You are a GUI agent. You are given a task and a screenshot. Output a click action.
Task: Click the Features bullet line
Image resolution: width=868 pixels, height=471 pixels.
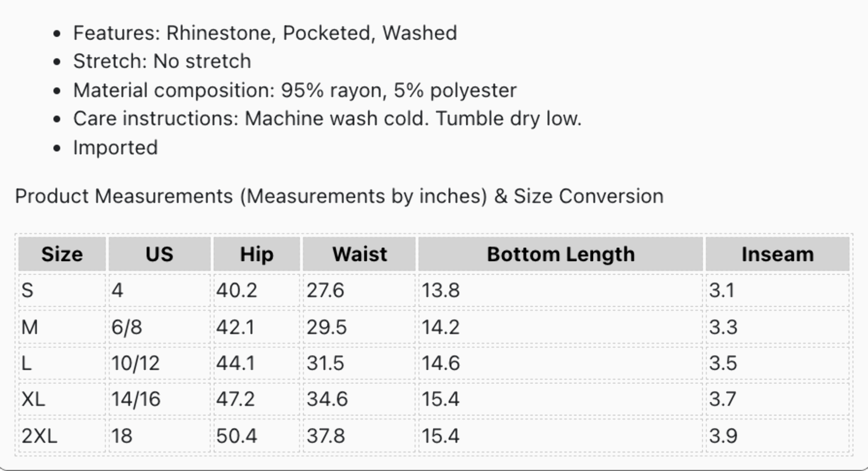(x=265, y=33)
